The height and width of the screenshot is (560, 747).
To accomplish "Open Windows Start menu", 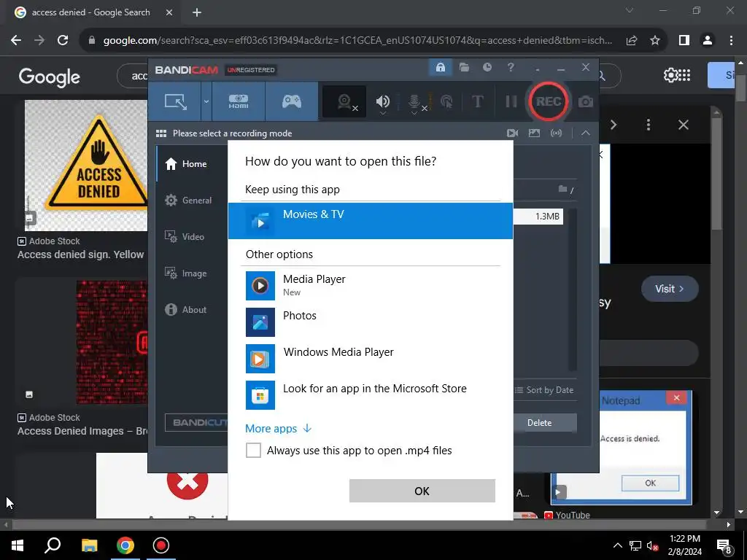I will [x=18, y=545].
